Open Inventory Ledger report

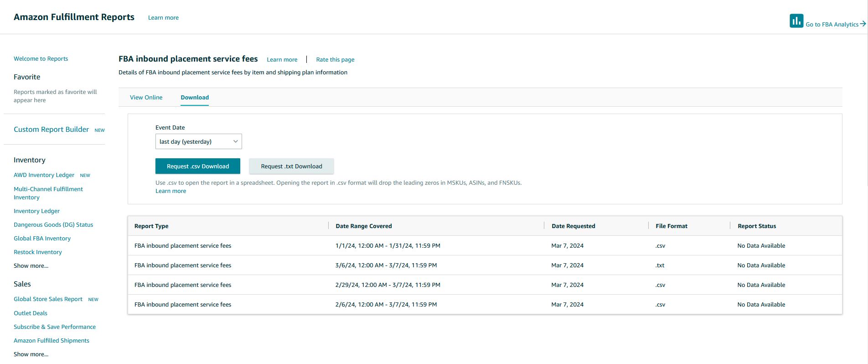[36, 211]
